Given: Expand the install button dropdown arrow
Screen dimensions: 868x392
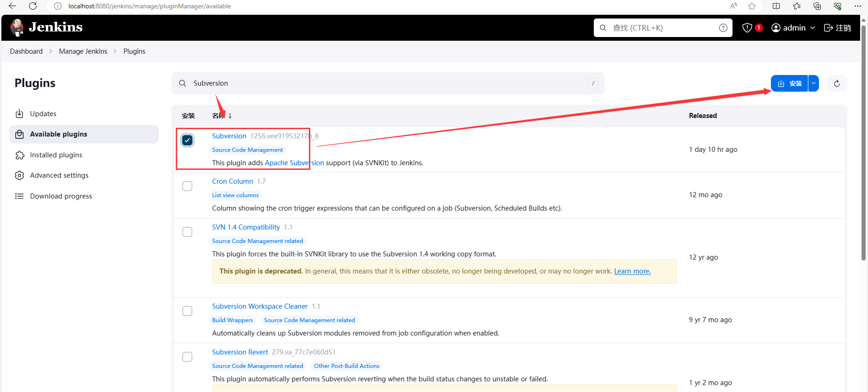Looking at the screenshot, I should tap(813, 83).
